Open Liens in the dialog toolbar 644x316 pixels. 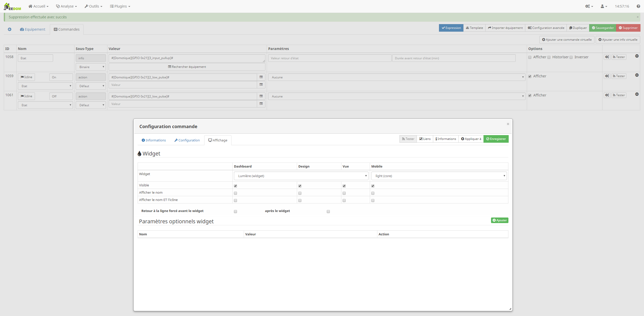coord(425,139)
